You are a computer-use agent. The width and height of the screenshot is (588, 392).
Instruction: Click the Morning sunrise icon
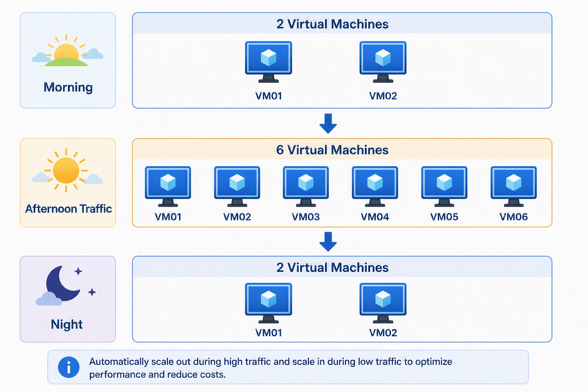coord(67,50)
